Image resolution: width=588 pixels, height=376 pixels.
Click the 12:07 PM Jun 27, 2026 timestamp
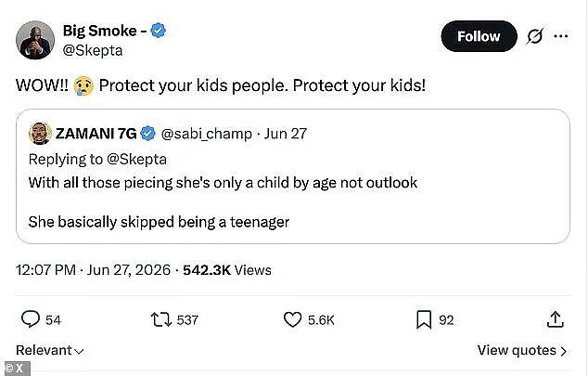click(93, 270)
